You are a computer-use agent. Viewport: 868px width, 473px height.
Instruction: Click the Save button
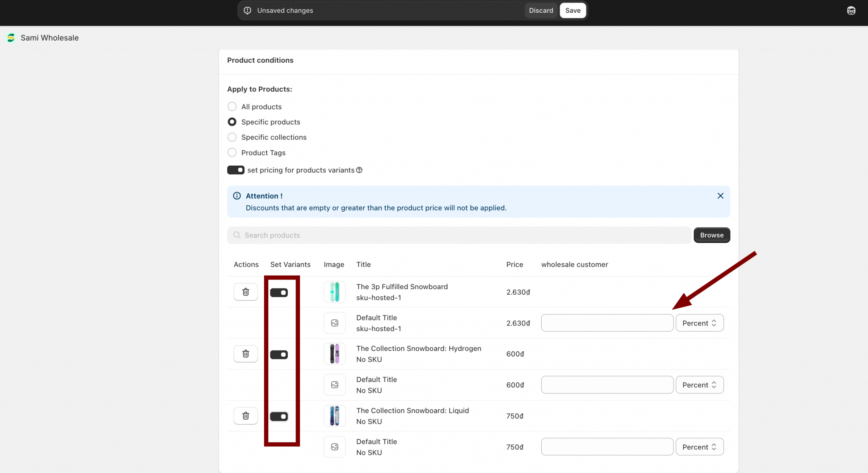(x=573, y=11)
